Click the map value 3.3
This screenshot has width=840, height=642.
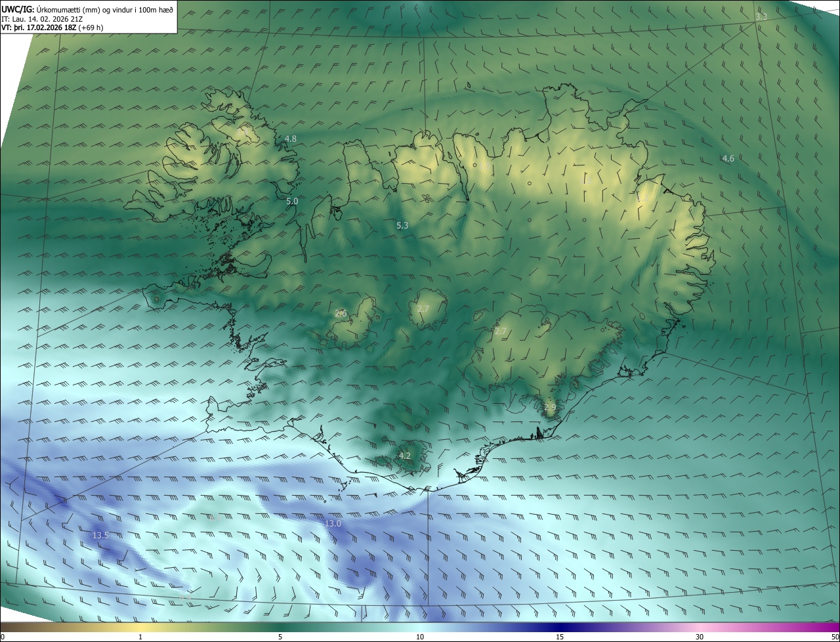click(761, 17)
